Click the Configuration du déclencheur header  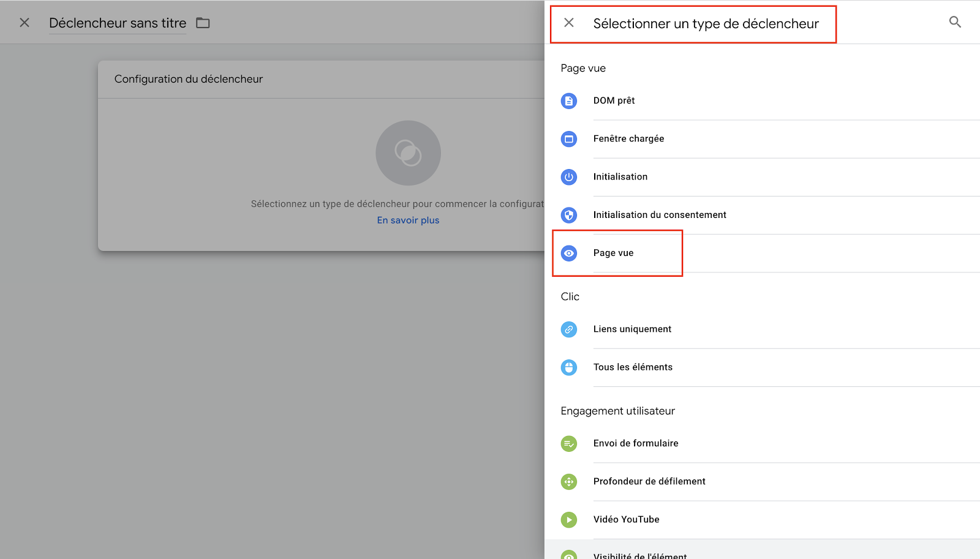pos(189,79)
